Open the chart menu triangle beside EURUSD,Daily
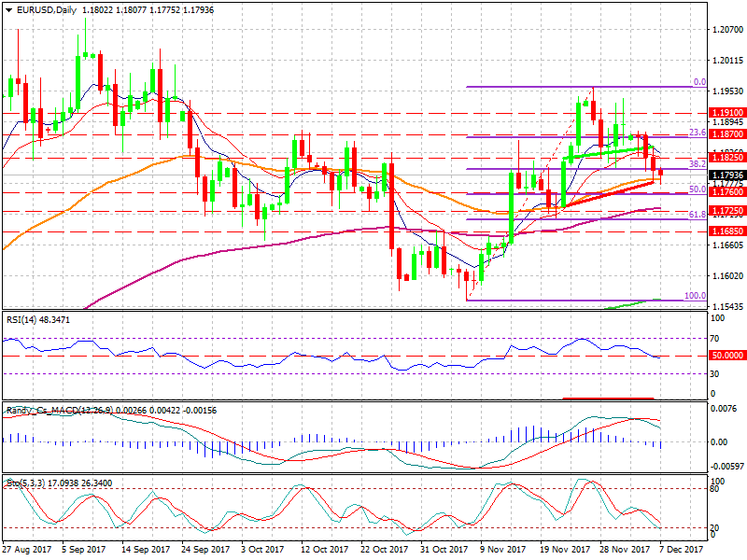747x560 pixels. pos(9,10)
